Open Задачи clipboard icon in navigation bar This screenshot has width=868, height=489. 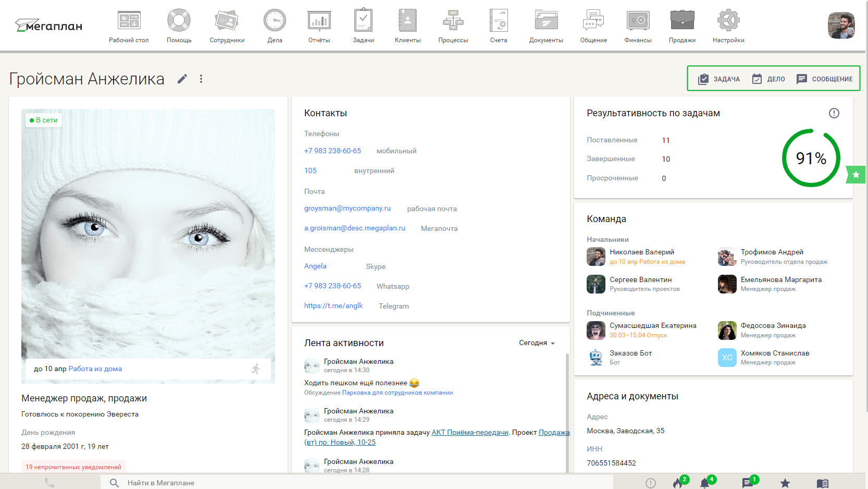[363, 21]
